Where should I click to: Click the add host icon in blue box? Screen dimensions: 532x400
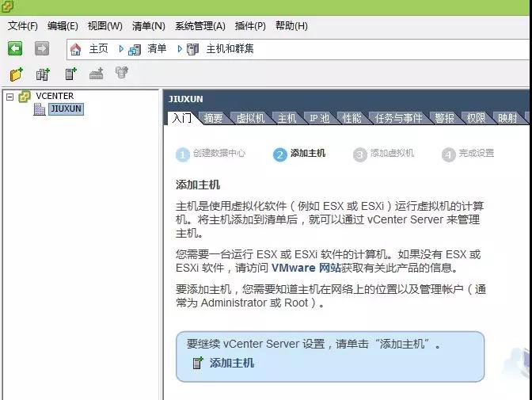click(x=198, y=363)
